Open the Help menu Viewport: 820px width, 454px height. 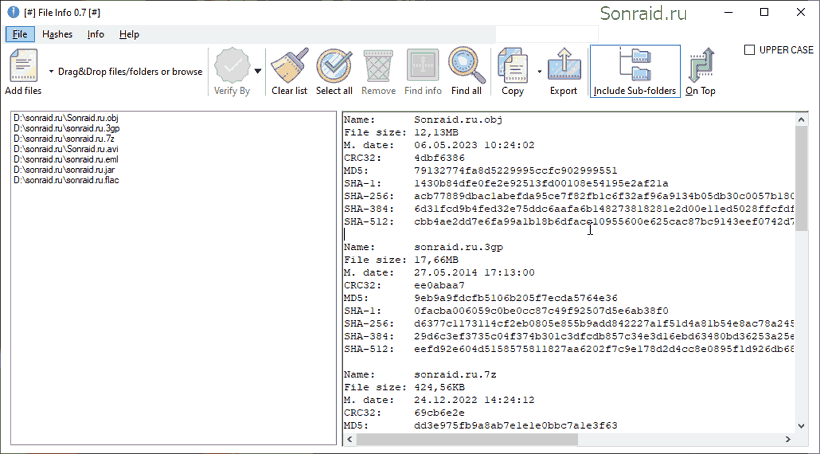click(x=129, y=34)
